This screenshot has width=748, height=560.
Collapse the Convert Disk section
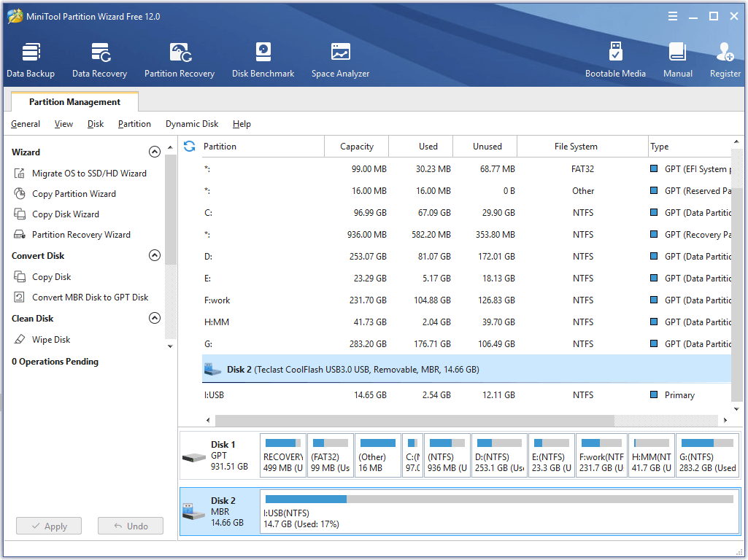pyautogui.click(x=155, y=255)
